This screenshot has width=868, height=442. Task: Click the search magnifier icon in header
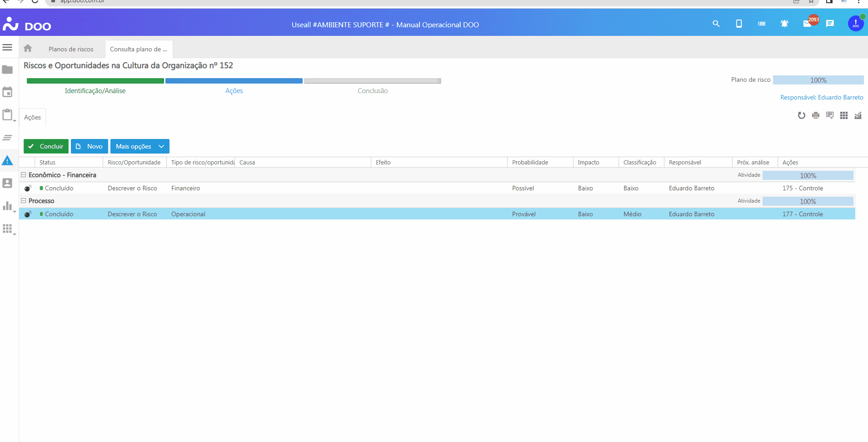point(716,24)
